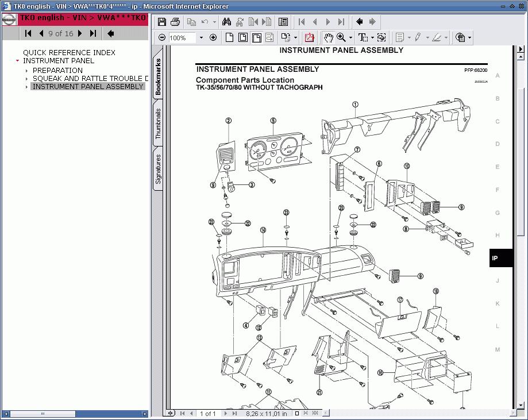Click the undo arrow in PDF toolbar

coord(205,22)
